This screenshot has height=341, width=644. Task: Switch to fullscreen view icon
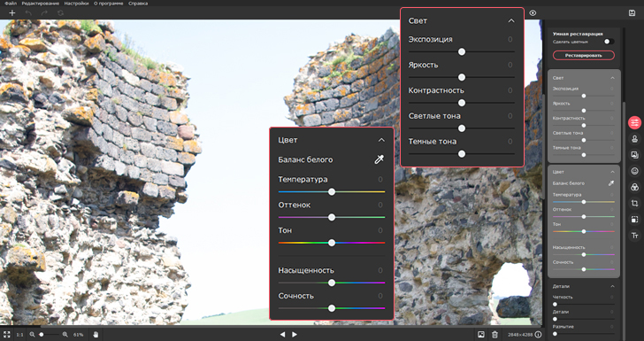click(6, 335)
